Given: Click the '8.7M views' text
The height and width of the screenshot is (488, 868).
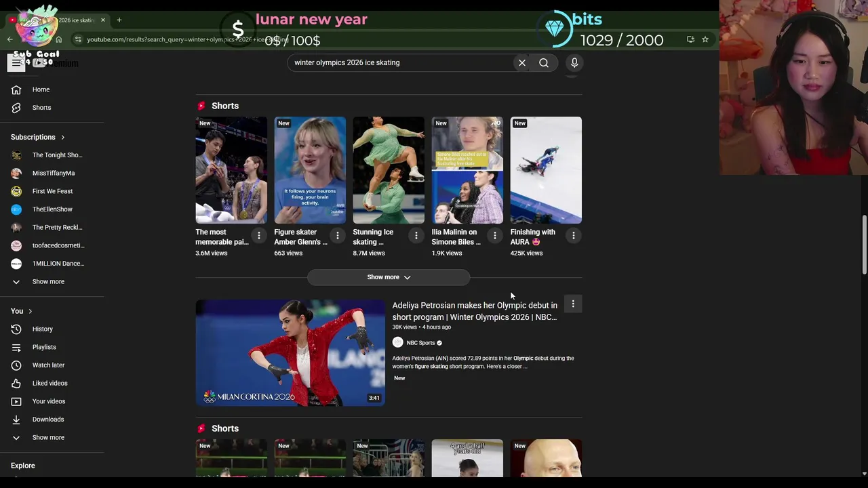Looking at the screenshot, I should [369, 253].
